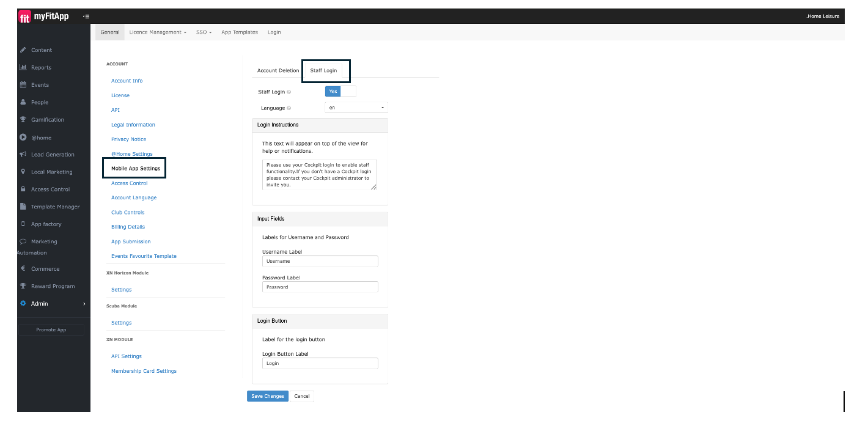Select the General tab
The height and width of the screenshot is (445, 868).
click(110, 32)
